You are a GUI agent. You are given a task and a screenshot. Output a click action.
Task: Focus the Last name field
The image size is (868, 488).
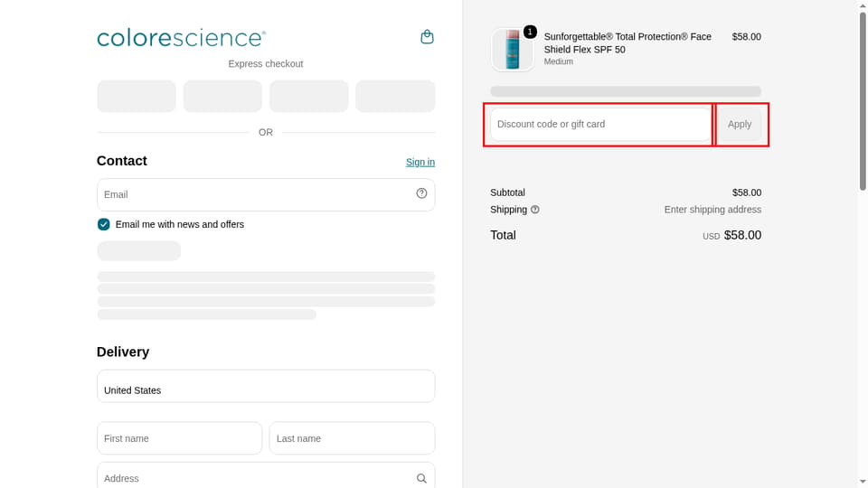(x=352, y=438)
